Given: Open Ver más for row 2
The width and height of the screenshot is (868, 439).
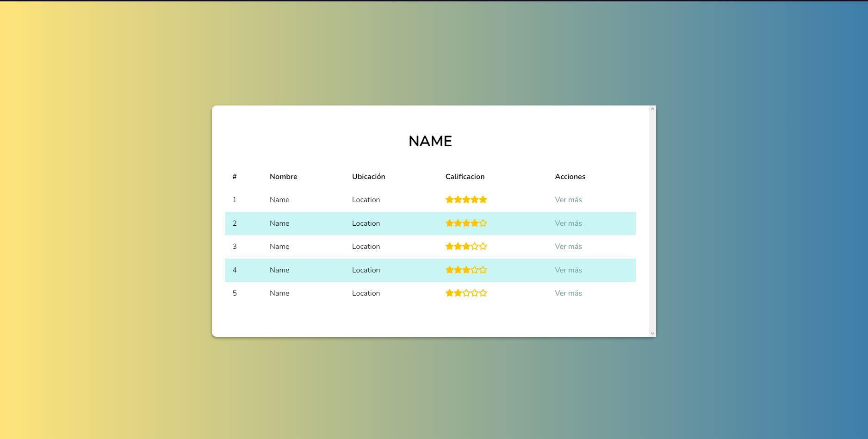Looking at the screenshot, I should pyautogui.click(x=568, y=223).
